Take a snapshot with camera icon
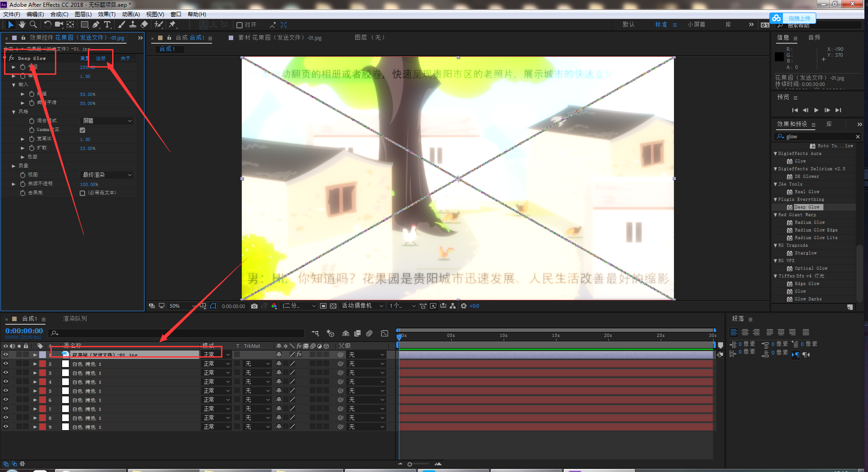 (254, 306)
